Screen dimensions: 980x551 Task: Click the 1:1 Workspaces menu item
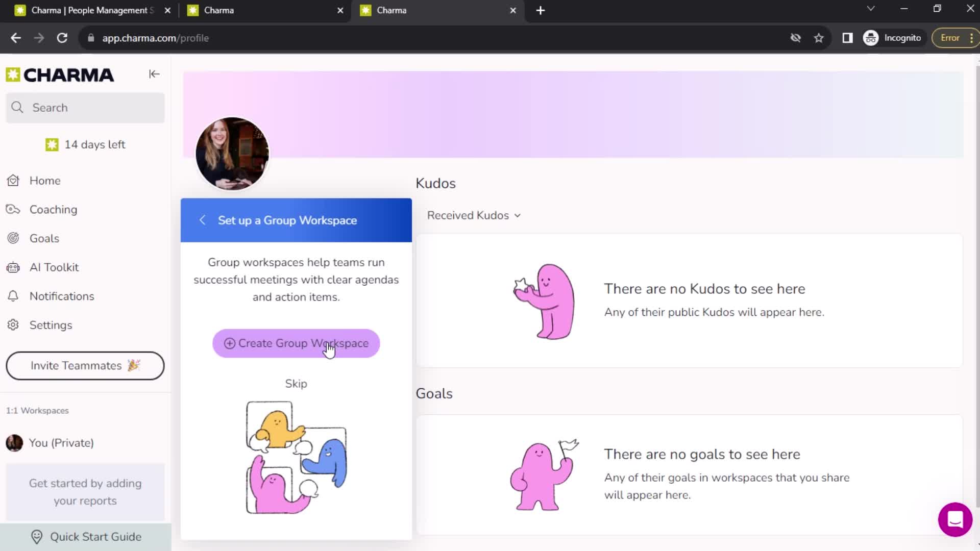pyautogui.click(x=38, y=410)
